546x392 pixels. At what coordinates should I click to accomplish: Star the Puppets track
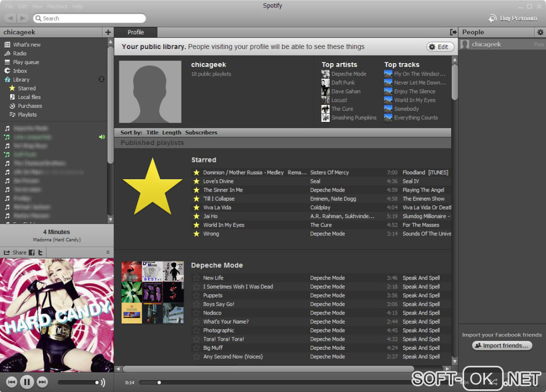pos(196,295)
